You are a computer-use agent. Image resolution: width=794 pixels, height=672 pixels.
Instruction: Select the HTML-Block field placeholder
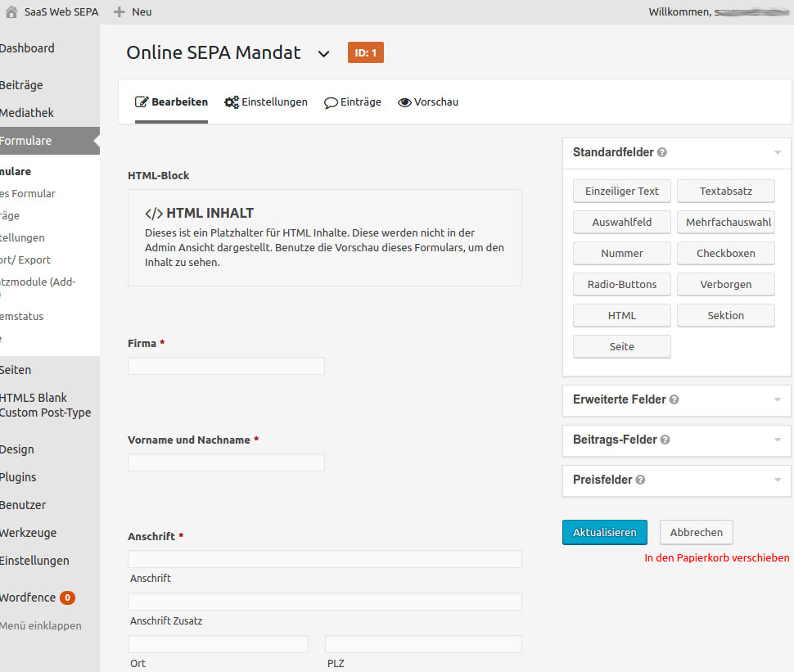[325, 238]
